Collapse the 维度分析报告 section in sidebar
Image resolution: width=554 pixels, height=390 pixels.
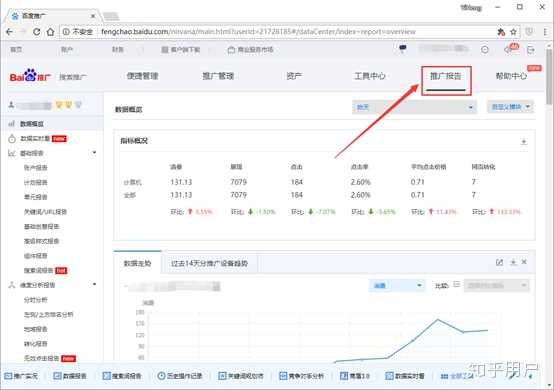coord(94,284)
